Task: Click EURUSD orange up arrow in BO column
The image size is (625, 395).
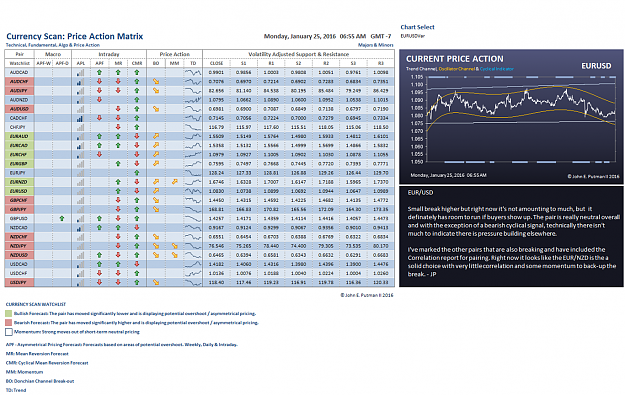Action: [156, 191]
